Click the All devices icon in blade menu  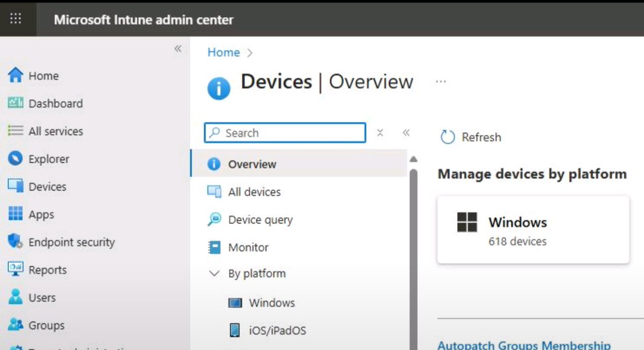point(214,191)
